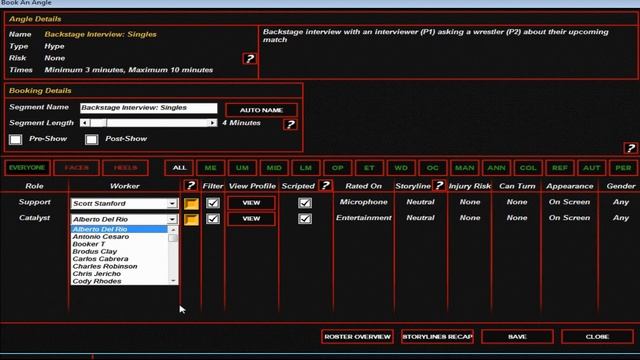Enable the Pre-Show checkbox

16,140
